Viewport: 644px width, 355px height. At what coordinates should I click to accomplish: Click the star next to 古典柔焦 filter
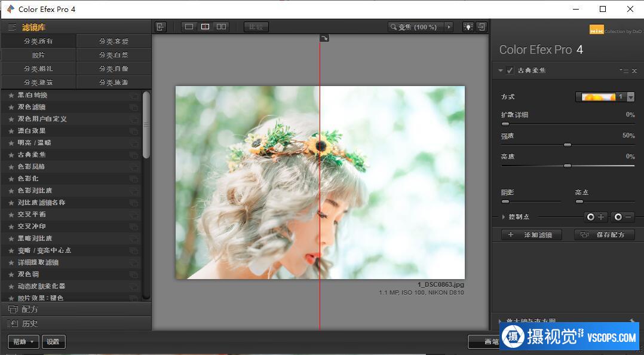pos(11,155)
